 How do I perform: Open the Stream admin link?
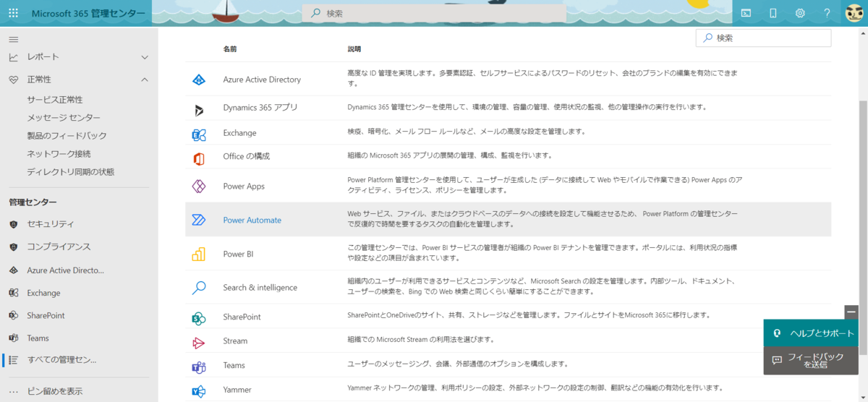[235, 341]
